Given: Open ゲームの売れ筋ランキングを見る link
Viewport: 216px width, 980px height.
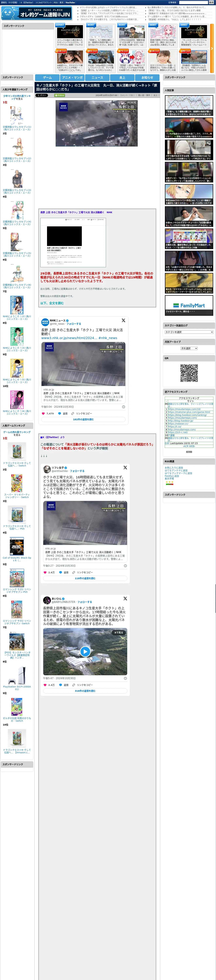Looking at the screenshot, I should (x=17, y=434).
